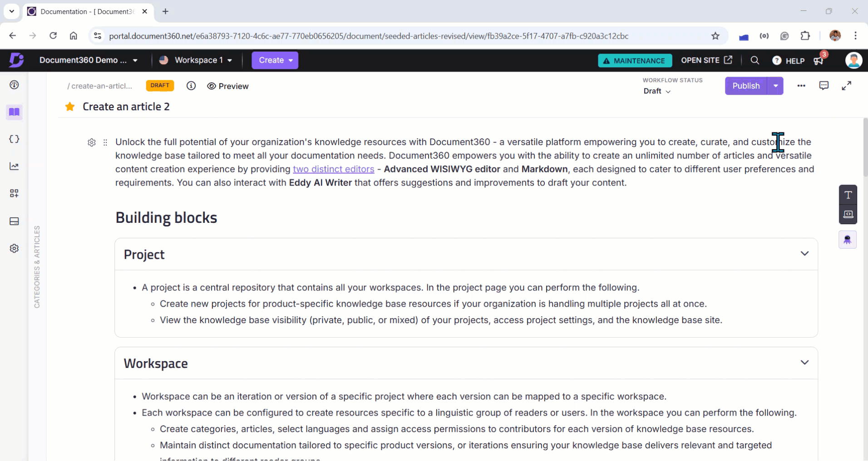Go to browser home page
The image size is (868, 461).
[x=73, y=36]
